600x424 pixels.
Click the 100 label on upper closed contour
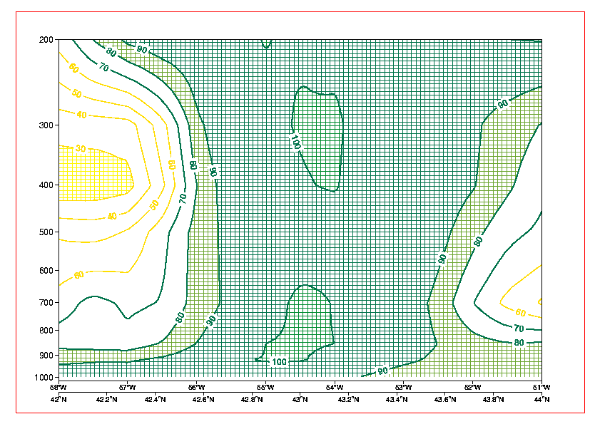(296, 145)
